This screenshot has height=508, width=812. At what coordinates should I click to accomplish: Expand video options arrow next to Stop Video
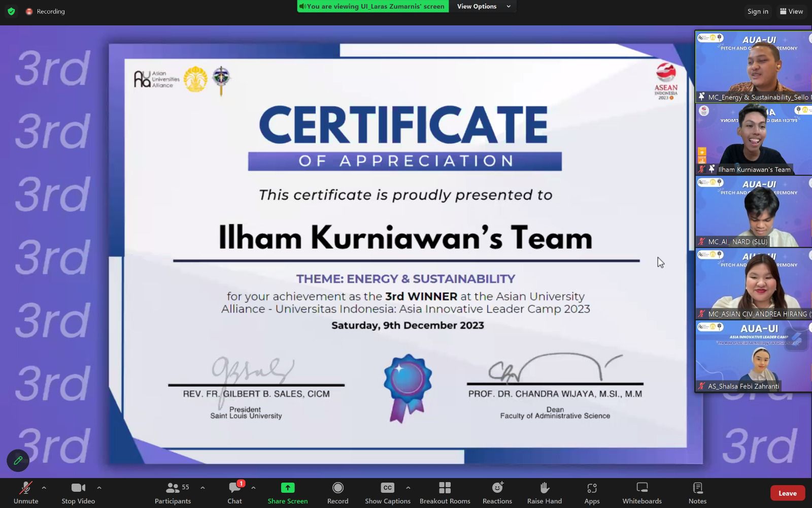coord(99,488)
